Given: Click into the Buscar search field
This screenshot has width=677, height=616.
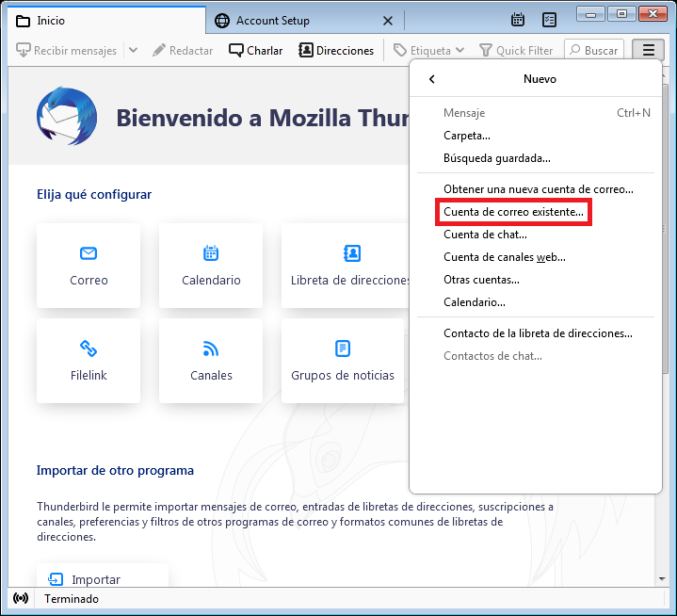Looking at the screenshot, I should coord(594,50).
